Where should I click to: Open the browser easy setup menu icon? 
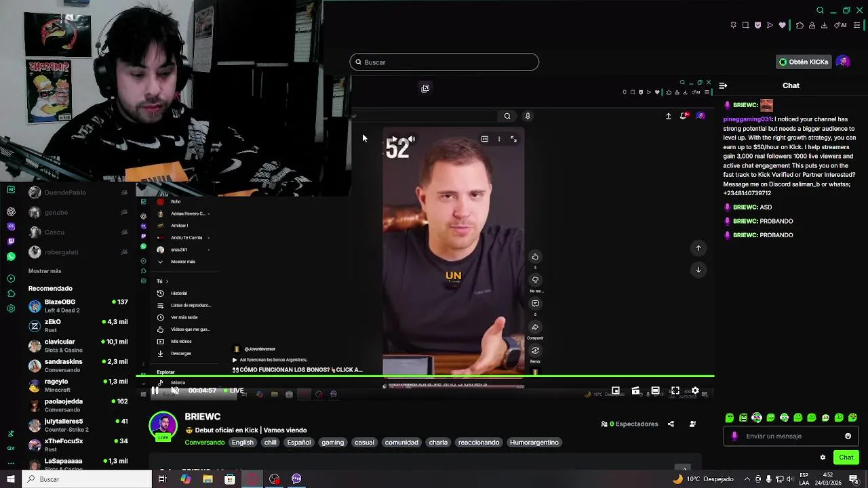pyautogui.click(x=857, y=25)
